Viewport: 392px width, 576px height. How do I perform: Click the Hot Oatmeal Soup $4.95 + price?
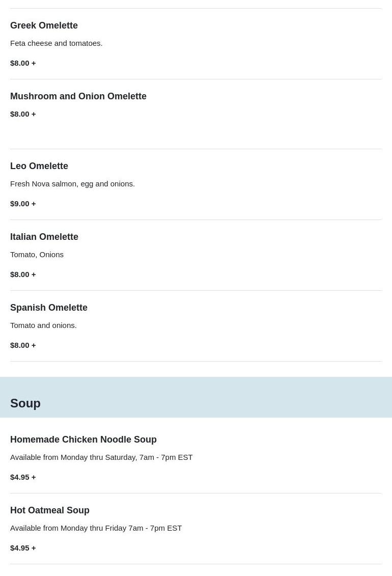(x=23, y=548)
